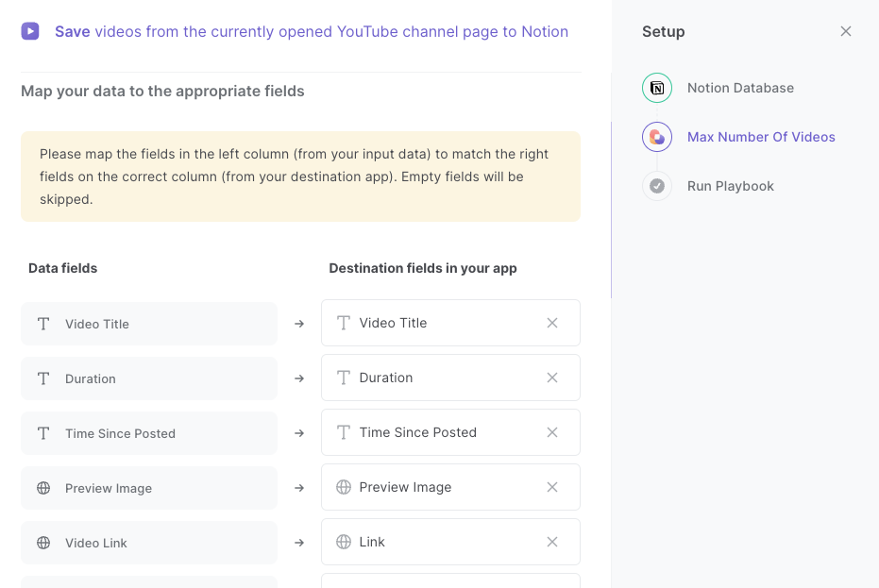Click the text icon in Video Title destination
The width and height of the screenshot is (879, 588).
tap(344, 323)
